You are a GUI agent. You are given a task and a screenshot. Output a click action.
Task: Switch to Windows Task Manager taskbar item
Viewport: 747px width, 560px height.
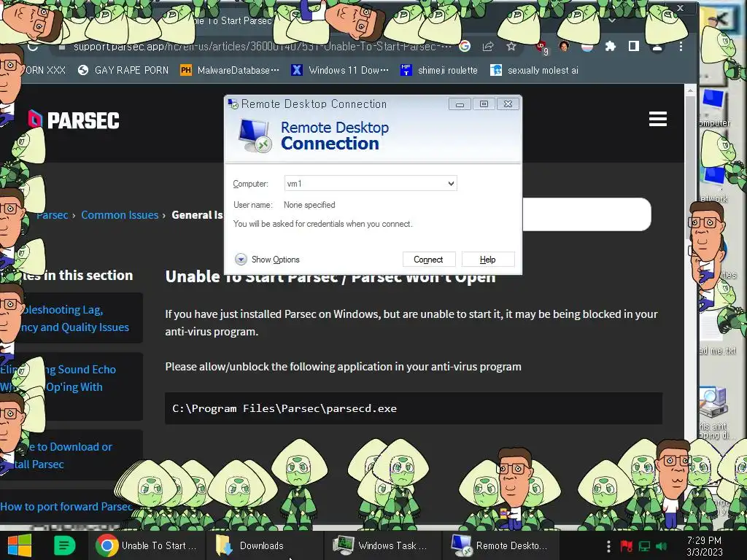pyautogui.click(x=382, y=545)
